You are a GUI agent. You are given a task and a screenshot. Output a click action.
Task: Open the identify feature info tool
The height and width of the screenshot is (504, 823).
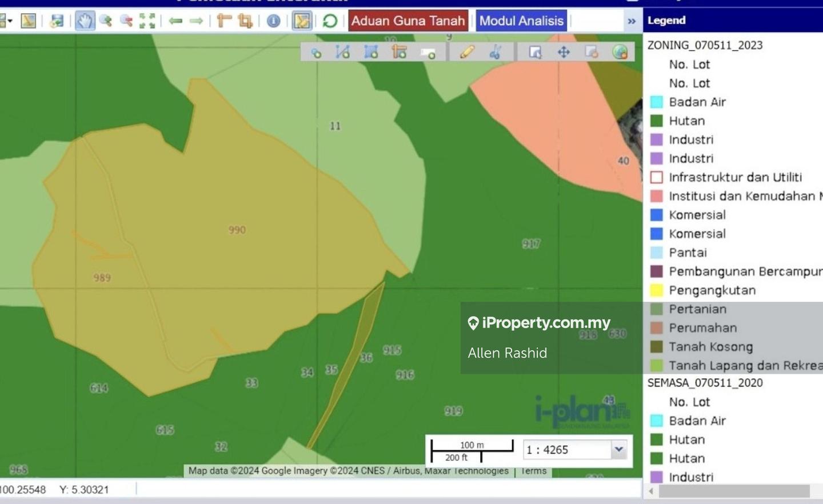pyautogui.click(x=274, y=21)
